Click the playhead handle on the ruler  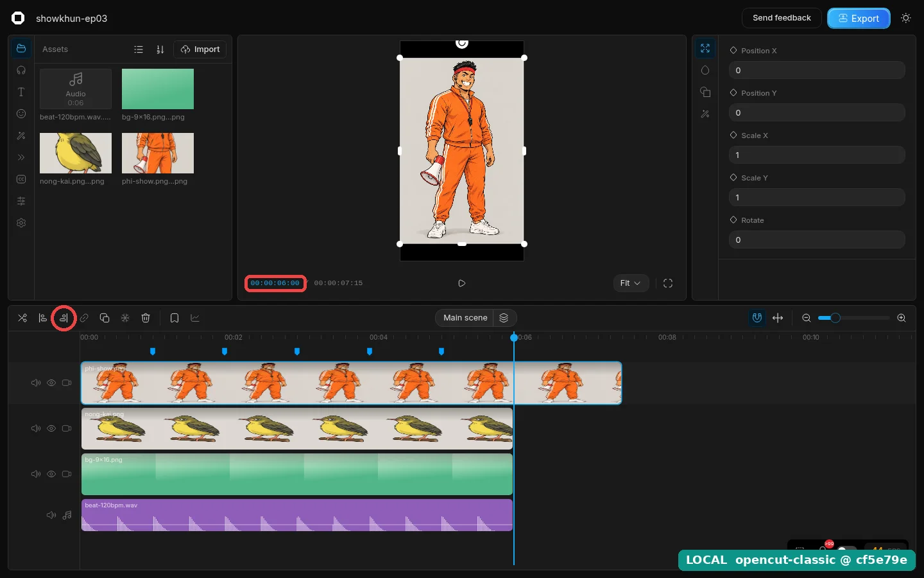[x=514, y=337]
